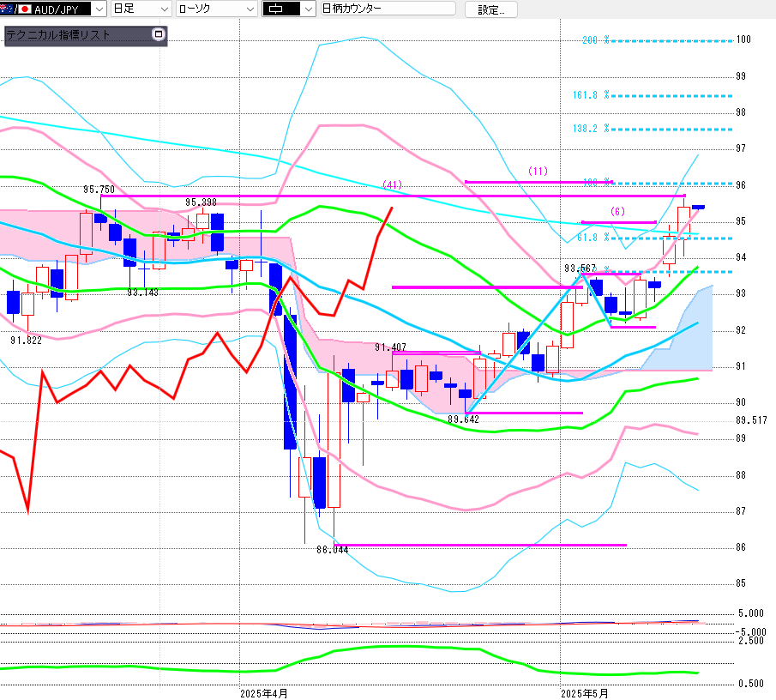Open the ローソク chart type dropdown
Screen dimensions: 776x700
(216, 9)
